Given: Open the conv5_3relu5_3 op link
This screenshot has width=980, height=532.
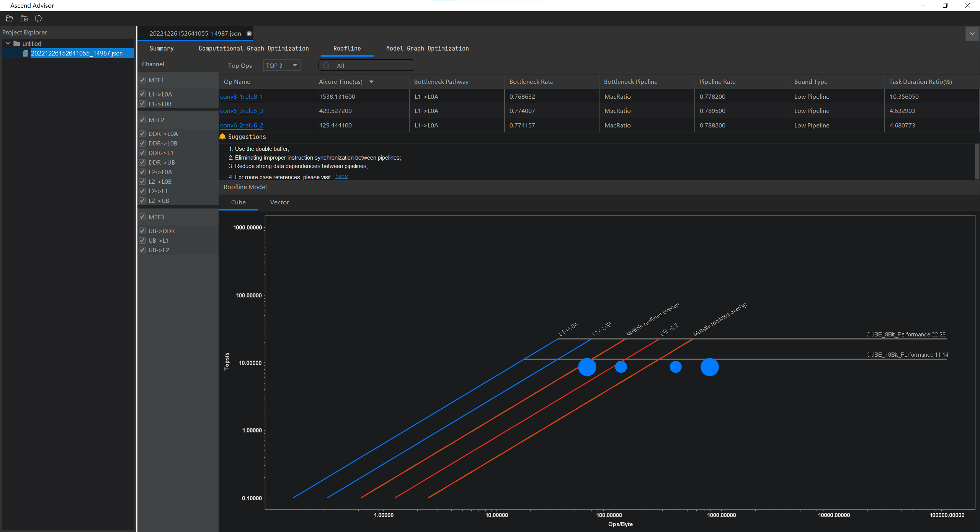Looking at the screenshot, I should click(x=242, y=111).
